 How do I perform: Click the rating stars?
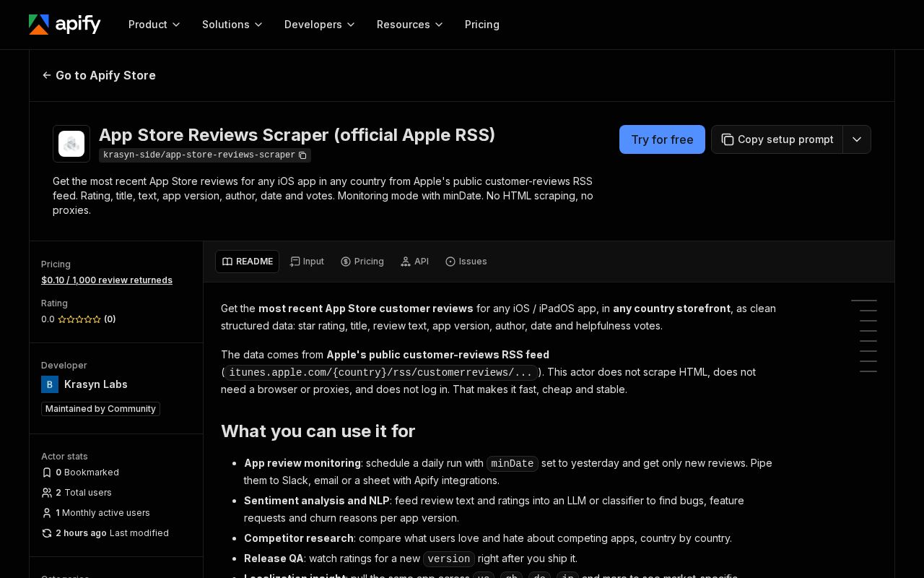coord(79,319)
